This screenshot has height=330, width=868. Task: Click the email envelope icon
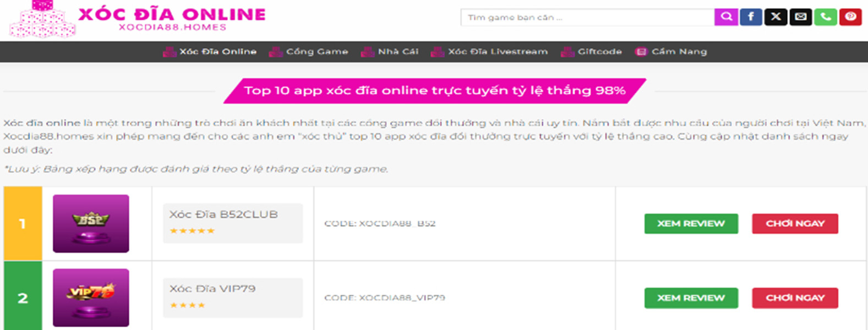(x=801, y=17)
